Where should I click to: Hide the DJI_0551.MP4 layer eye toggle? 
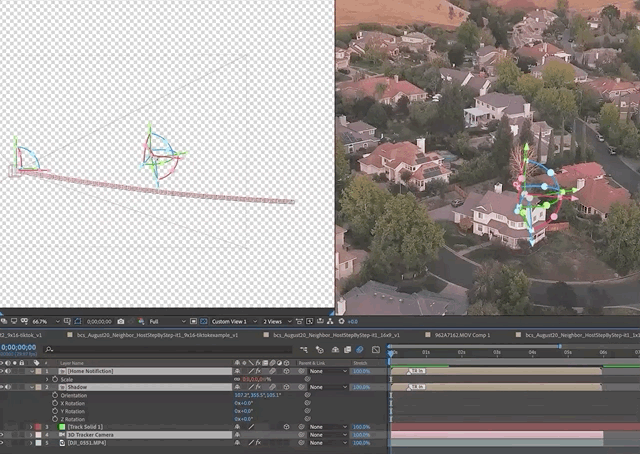pyautogui.click(x=2, y=443)
